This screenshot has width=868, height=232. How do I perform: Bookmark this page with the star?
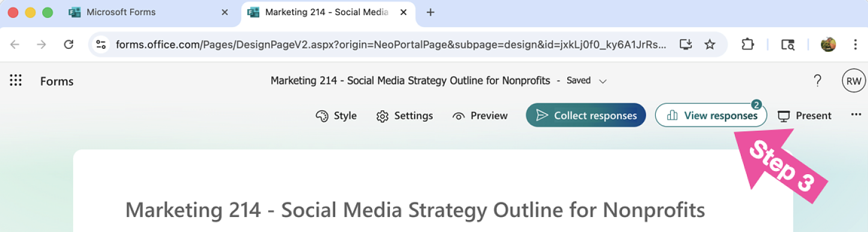[x=710, y=45]
